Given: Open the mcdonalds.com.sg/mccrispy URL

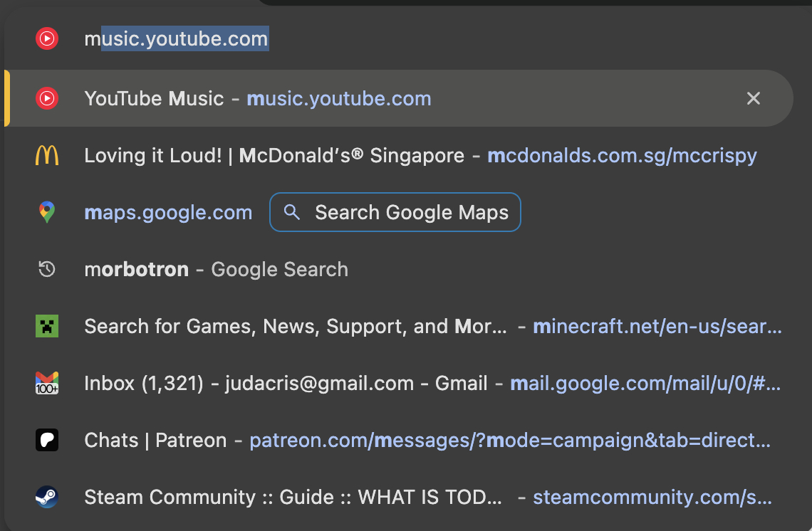Looking at the screenshot, I should pos(622,155).
